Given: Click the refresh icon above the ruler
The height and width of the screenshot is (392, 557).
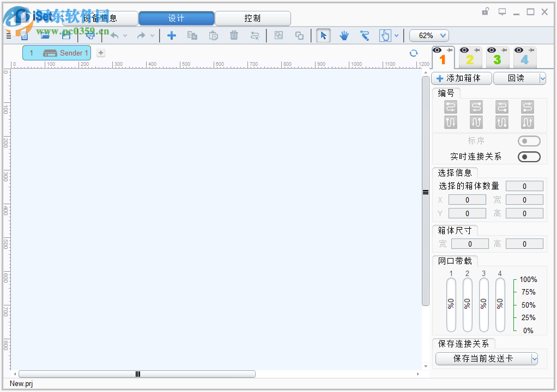Looking at the screenshot, I should (x=414, y=53).
